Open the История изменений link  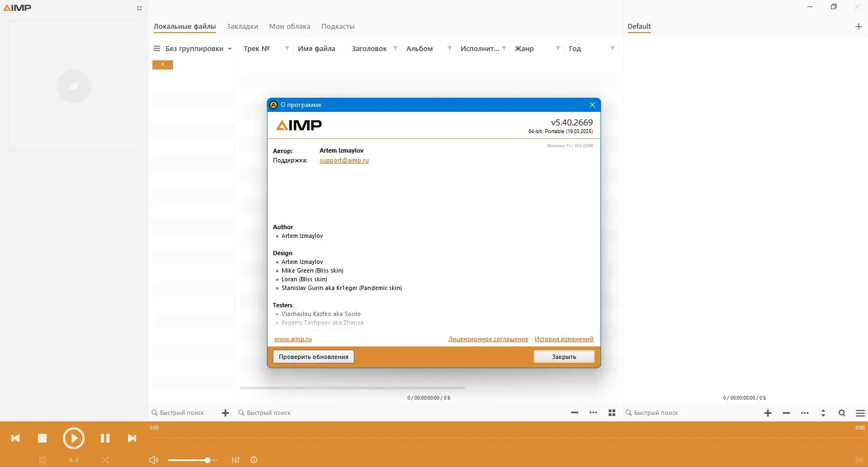tap(564, 339)
